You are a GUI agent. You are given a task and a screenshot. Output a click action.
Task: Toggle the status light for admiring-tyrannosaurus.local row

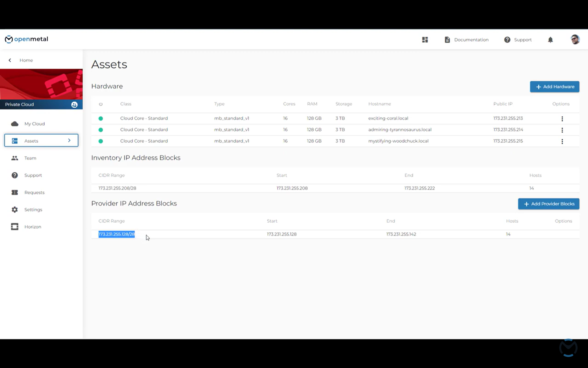(x=101, y=130)
